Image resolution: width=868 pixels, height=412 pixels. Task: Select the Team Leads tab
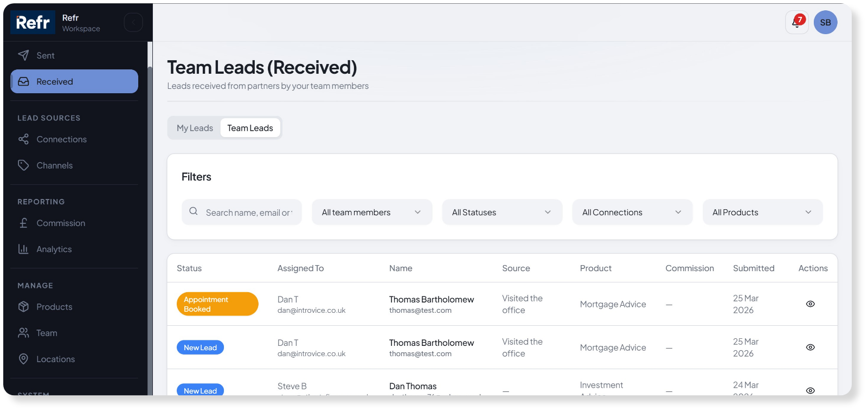[250, 128]
